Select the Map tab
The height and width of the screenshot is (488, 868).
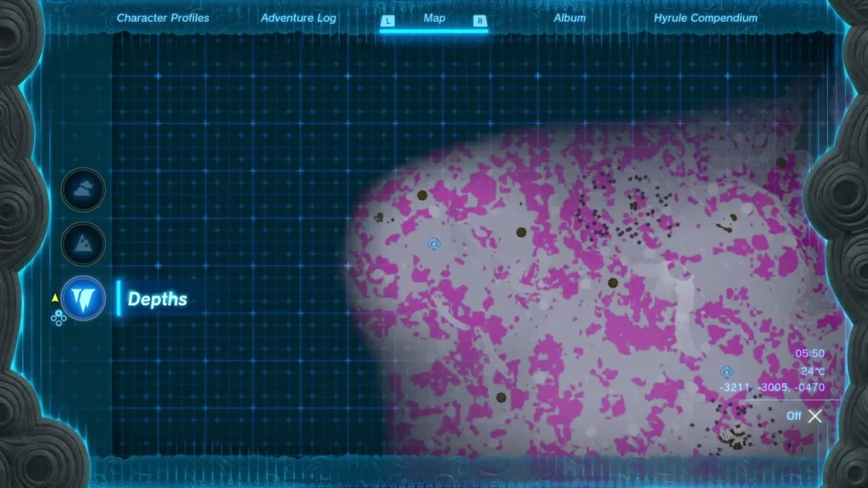pyautogui.click(x=434, y=18)
